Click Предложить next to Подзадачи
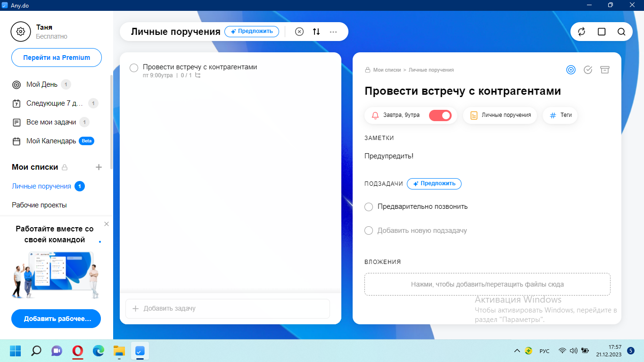Screen dimensions: 644x362 434,184
